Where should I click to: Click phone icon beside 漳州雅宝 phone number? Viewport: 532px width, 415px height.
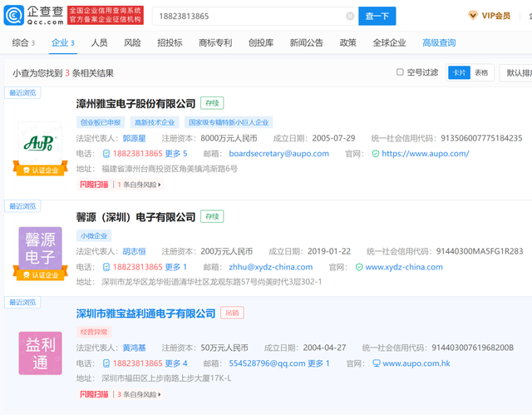pos(106,154)
